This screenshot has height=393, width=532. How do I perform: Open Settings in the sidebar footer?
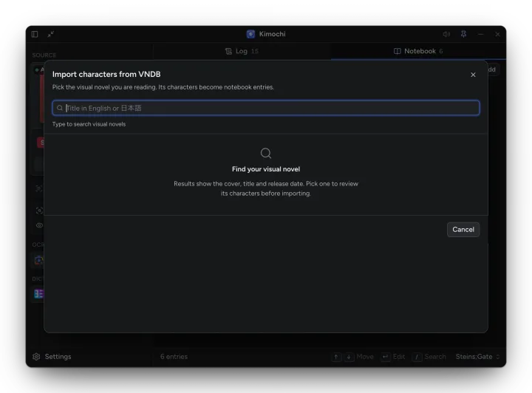coord(52,356)
